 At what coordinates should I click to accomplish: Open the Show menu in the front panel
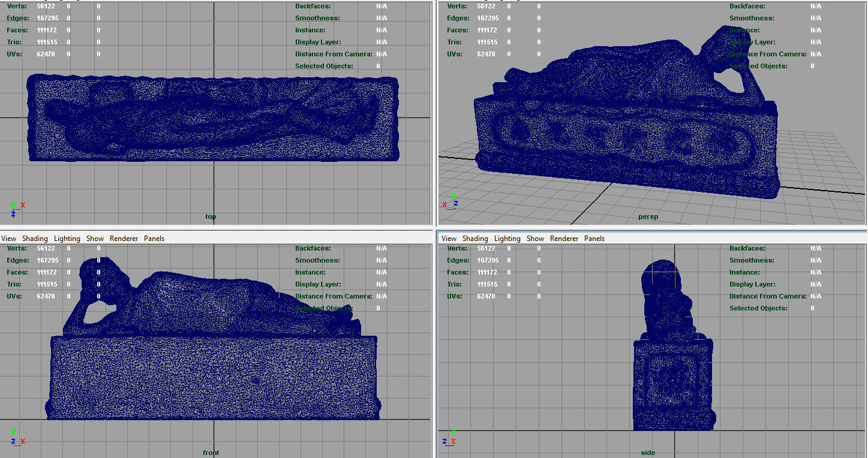(x=95, y=239)
